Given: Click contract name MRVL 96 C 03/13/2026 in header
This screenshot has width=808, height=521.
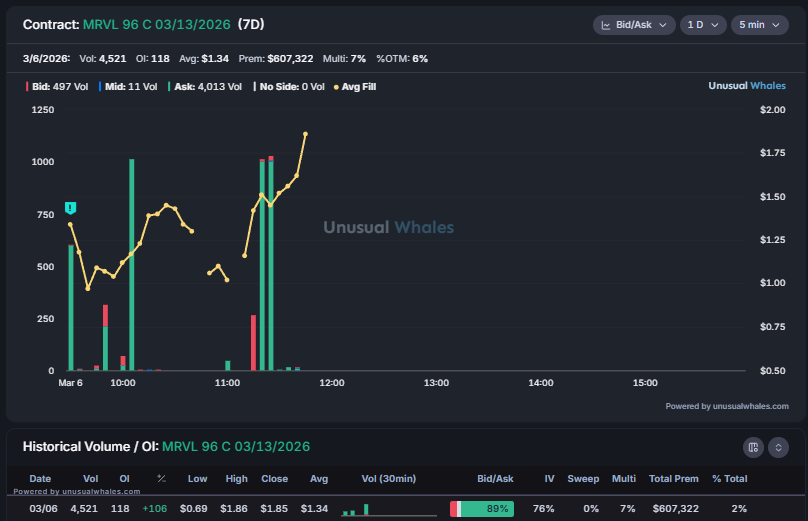Looking at the screenshot, I should [x=157, y=25].
